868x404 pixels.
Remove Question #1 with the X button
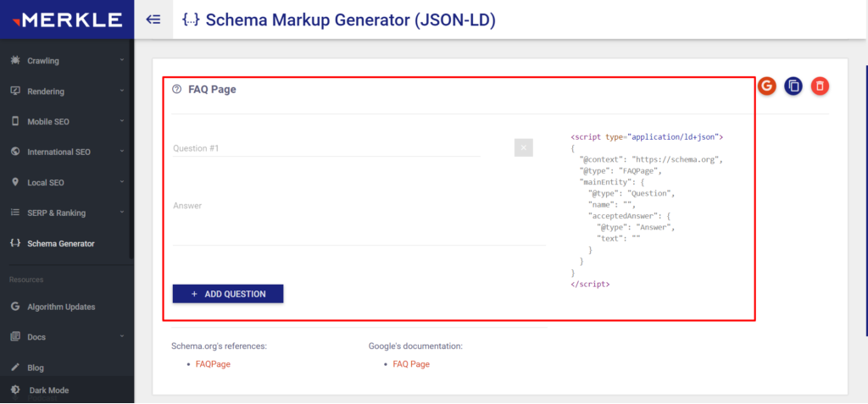point(523,147)
